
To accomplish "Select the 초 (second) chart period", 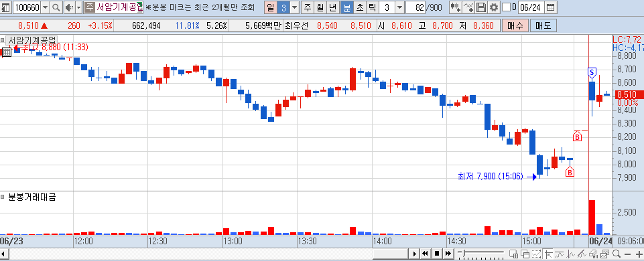I will [x=360, y=7].
